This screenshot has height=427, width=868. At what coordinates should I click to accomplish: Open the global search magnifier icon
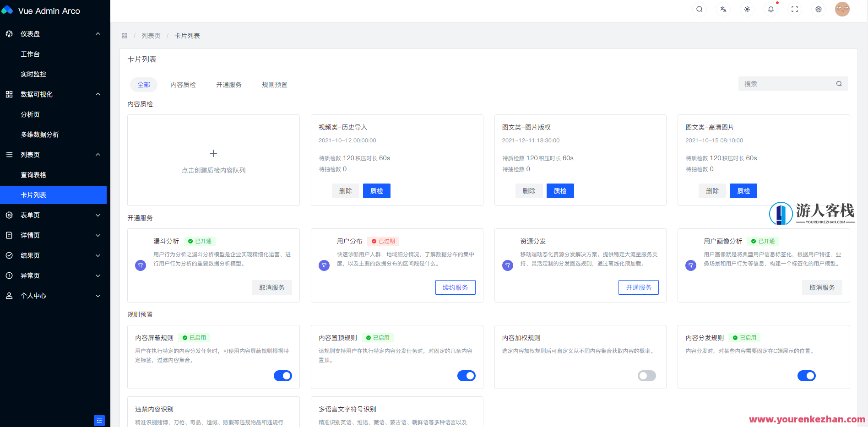[x=699, y=9]
